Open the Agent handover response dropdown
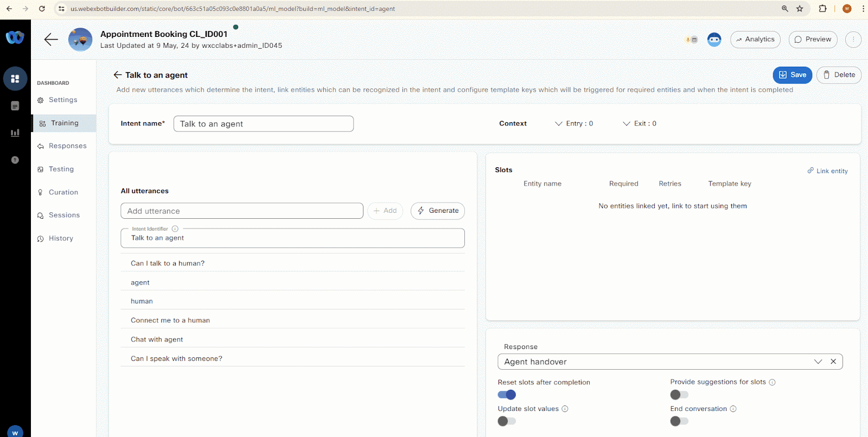 (x=818, y=362)
